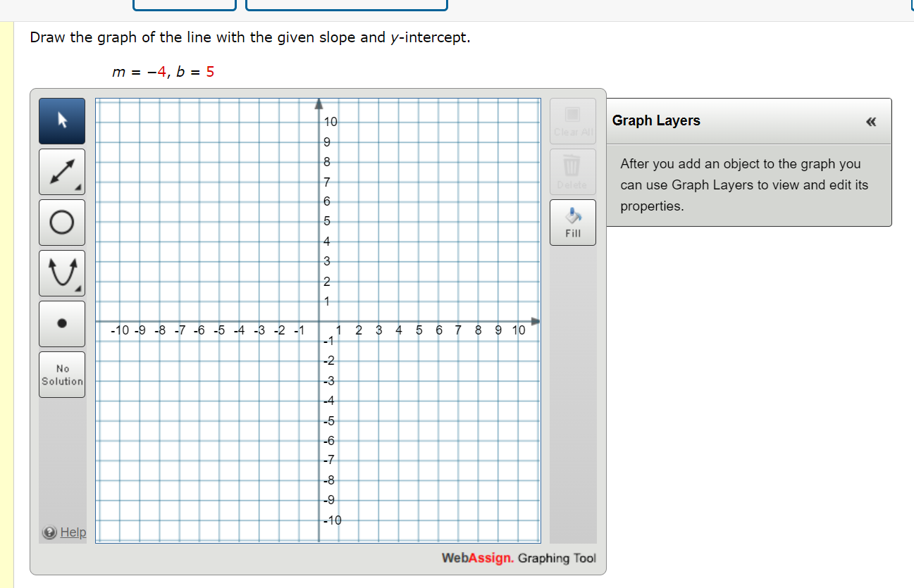The image size is (914, 588).
Task: Select the point plotting tool
Action: (x=61, y=323)
